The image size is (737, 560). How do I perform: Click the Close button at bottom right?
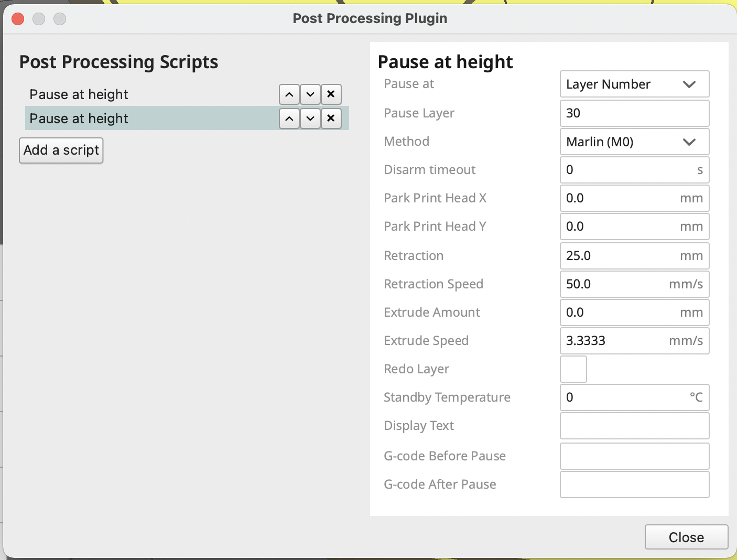click(x=686, y=537)
